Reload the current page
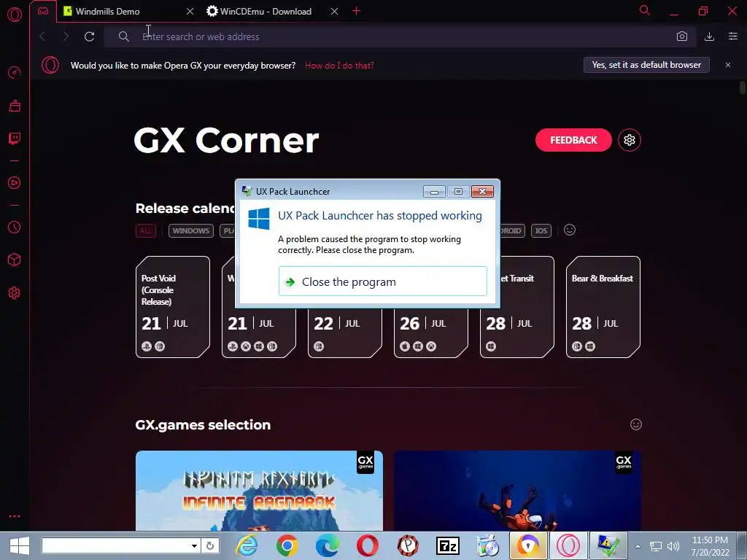 (89, 36)
